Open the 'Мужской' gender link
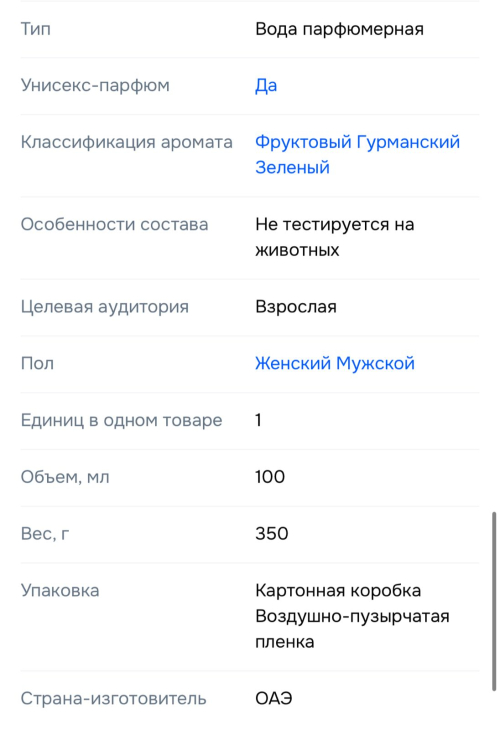 [375, 363]
